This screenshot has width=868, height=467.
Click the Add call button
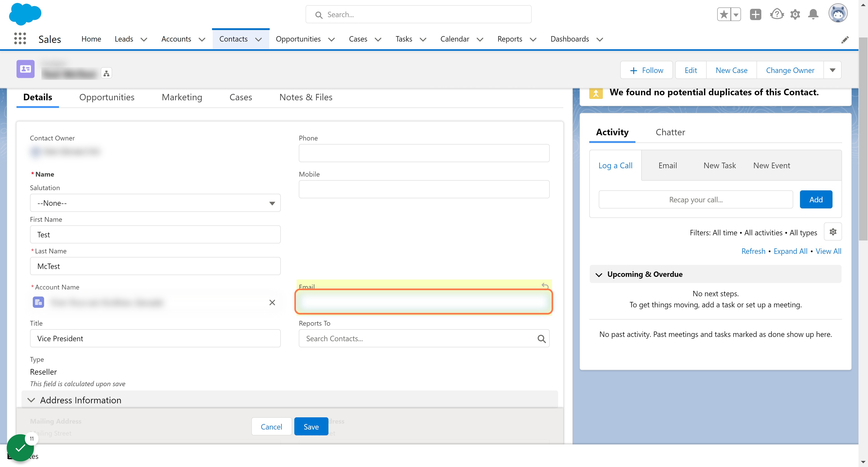click(x=816, y=200)
